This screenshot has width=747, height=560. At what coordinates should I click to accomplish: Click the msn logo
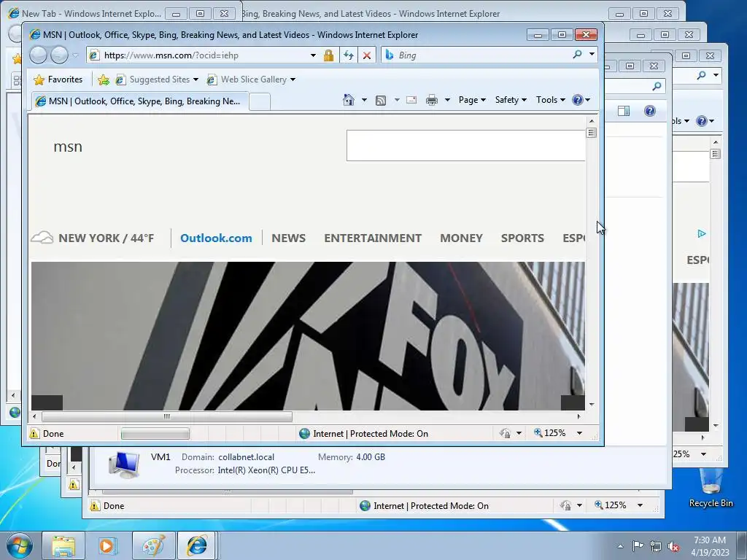pyautogui.click(x=68, y=147)
